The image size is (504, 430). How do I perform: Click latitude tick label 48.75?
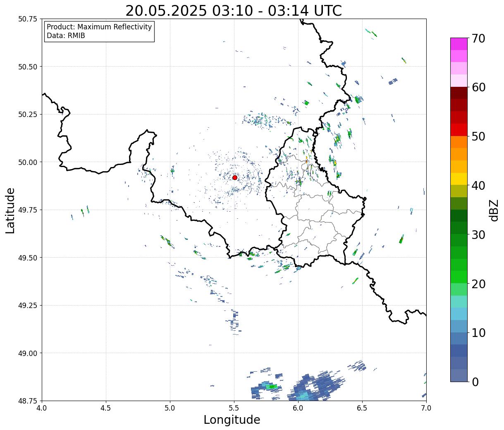tap(28, 401)
